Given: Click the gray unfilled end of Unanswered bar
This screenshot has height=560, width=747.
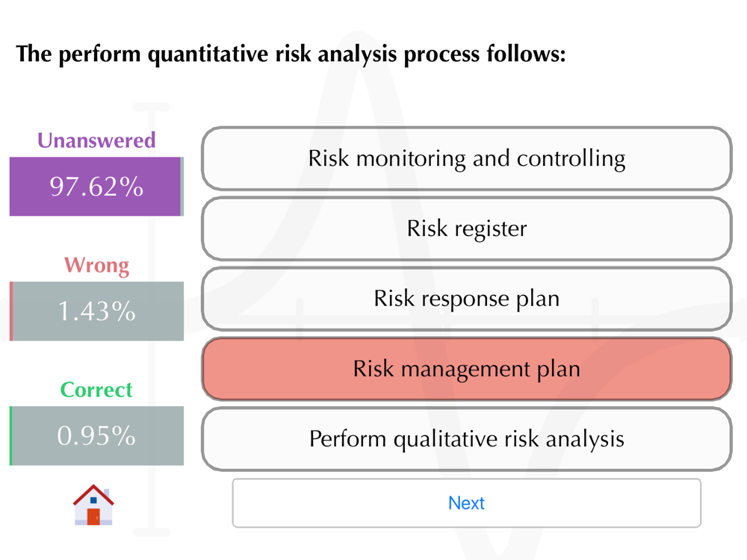Looking at the screenshot, I should 182,186.
